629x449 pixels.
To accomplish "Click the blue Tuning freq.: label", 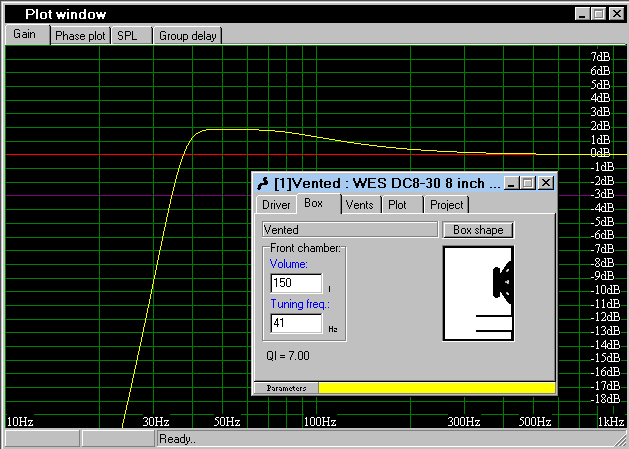I will click(300, 304).
